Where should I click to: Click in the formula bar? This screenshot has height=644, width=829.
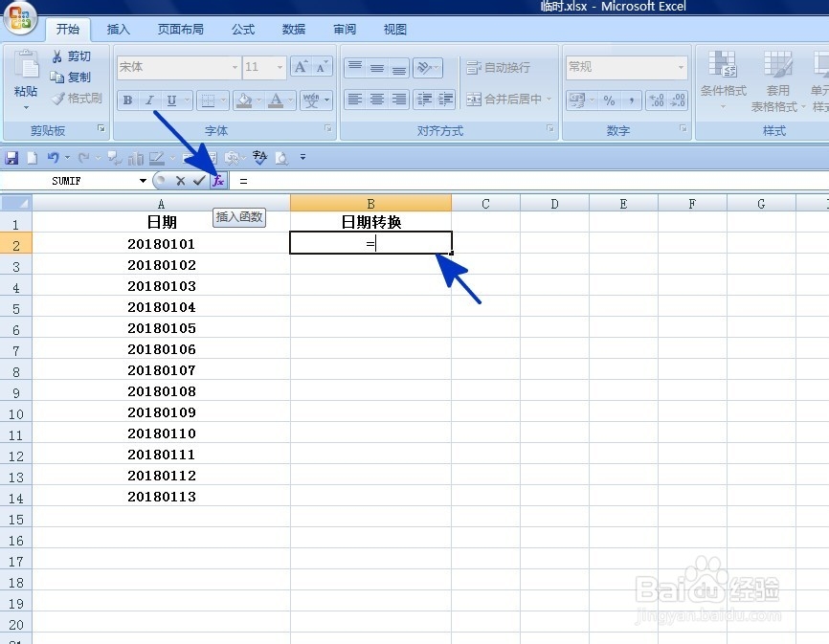click(x=528, y=181)
